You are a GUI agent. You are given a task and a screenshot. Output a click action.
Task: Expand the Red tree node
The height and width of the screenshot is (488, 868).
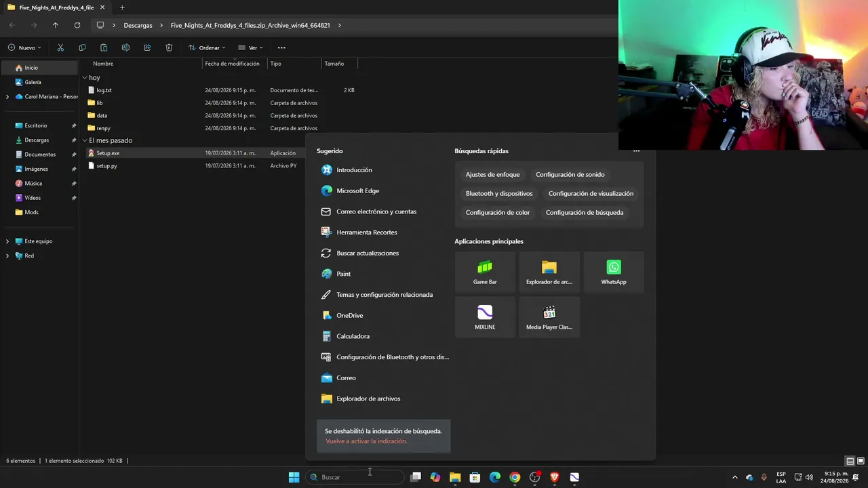[7, 256]
